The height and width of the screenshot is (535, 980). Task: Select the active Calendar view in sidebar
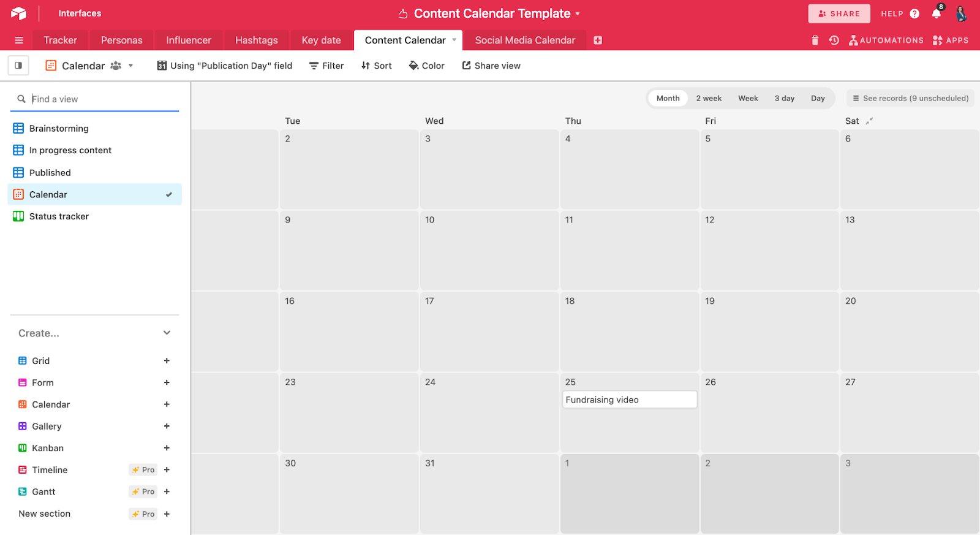(x=95, y=194)
